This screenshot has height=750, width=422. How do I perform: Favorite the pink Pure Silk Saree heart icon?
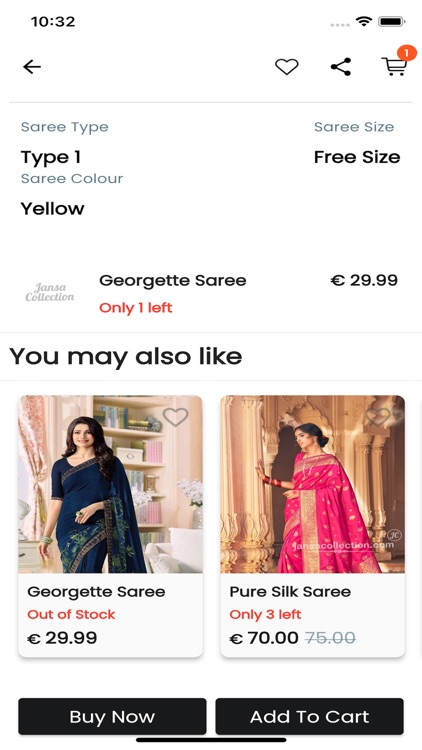[378, 417]
